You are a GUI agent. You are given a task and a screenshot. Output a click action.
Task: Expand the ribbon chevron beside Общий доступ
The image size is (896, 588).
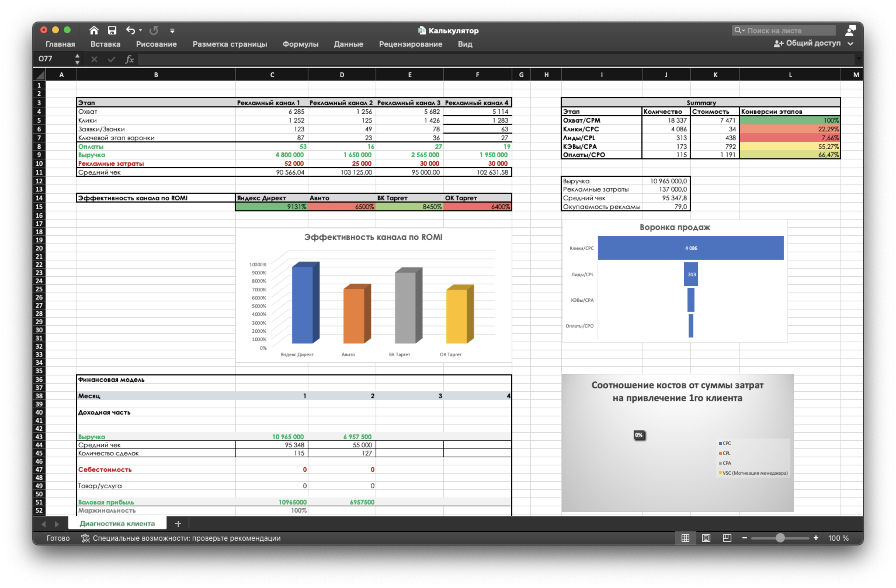tap(850, 44)
